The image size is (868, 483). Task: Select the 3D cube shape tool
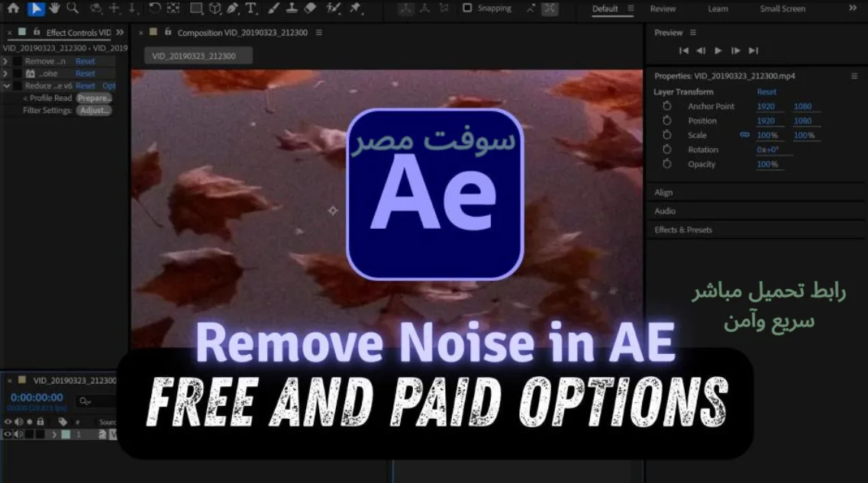(x=215, y=8)
